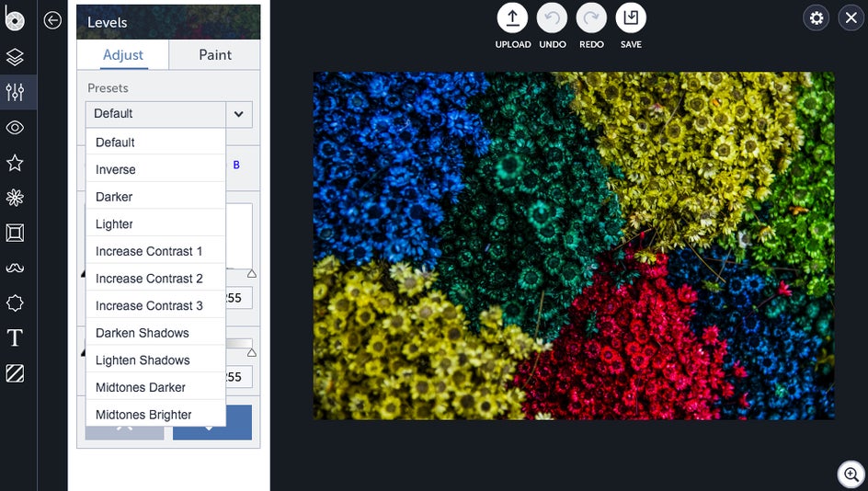
Task: Open the Artsy flower tool
Action: 15,198
